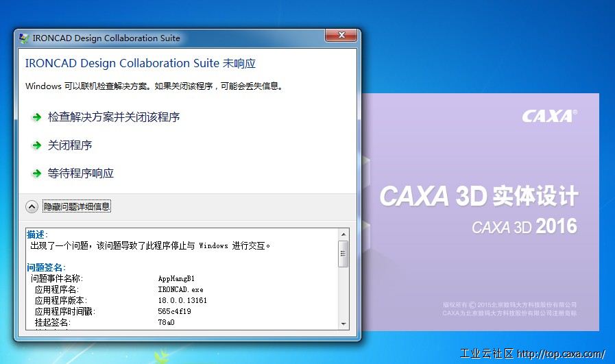
Task: Close the IRONCAD Design Collaboration Suite dialog
Action: click(x=341, y=35)
